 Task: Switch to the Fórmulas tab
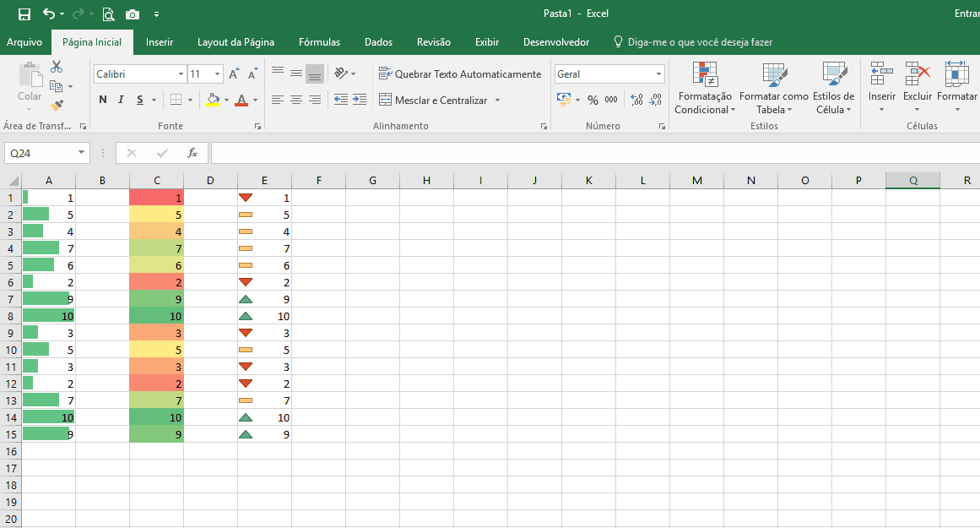pos(319,42)
